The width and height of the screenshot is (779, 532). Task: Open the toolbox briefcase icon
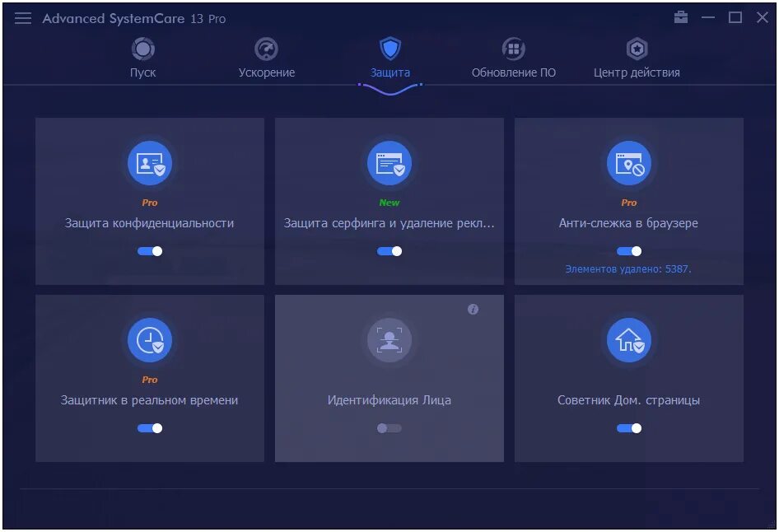coord(681,17)
